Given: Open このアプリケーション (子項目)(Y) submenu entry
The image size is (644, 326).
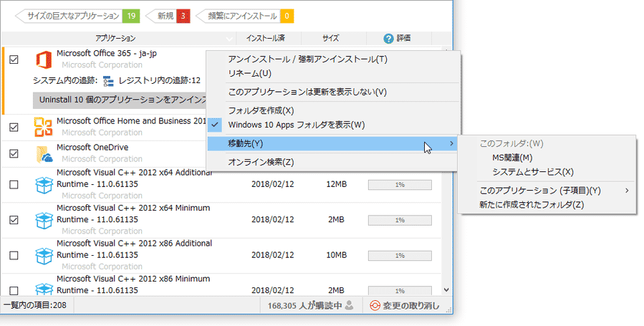Looking at the screenshot, I should point(540,191).
